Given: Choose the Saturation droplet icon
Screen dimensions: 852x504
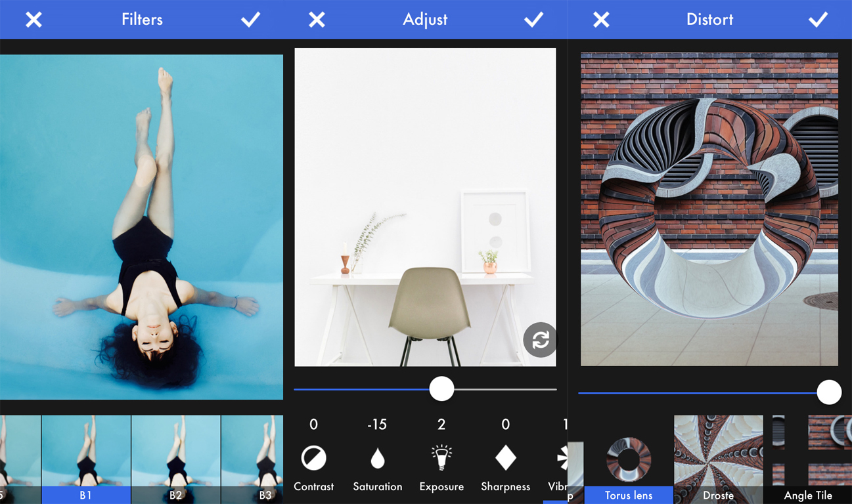Looking at the screenshot, I should (377, 458).
